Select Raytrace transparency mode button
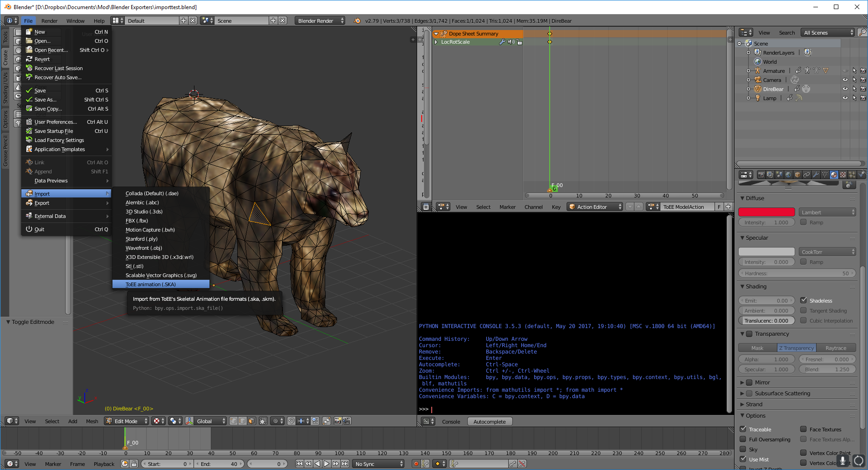Viewport: 868px width, 470px height. pos(836,348)
